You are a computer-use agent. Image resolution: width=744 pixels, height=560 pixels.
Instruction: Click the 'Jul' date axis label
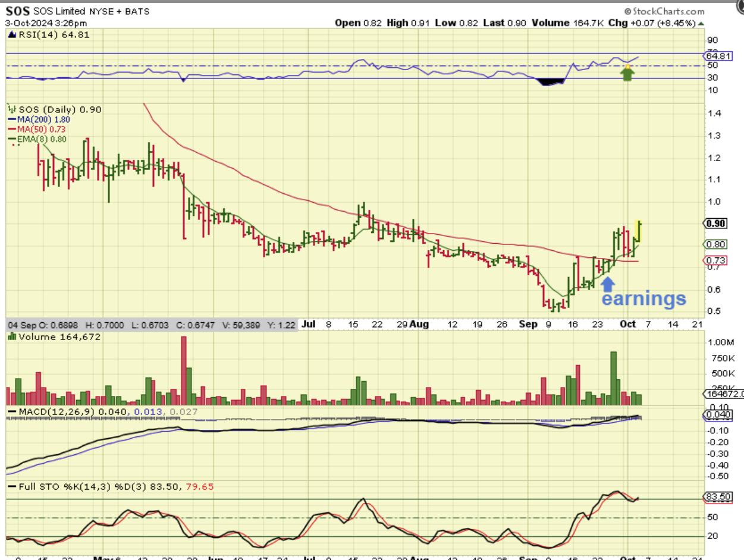coord(308,324)
